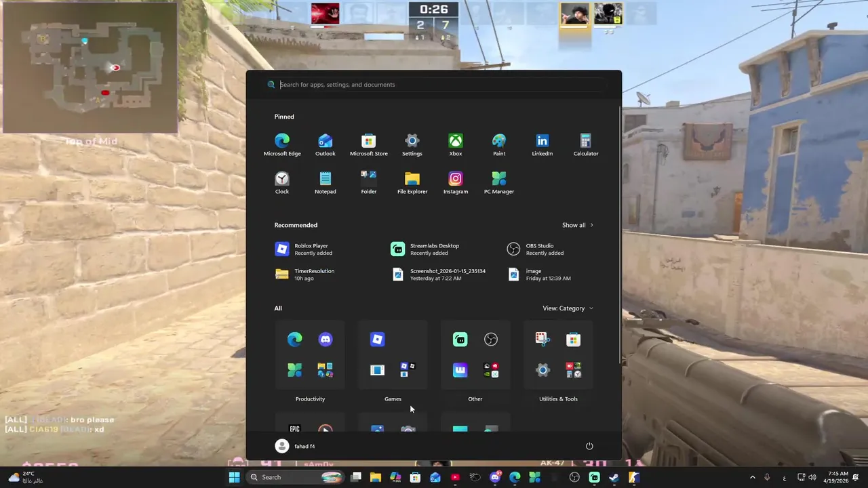Expand Show all recommended items
The width and height of the screenshot is (868, 488).
tap(578, 225)
